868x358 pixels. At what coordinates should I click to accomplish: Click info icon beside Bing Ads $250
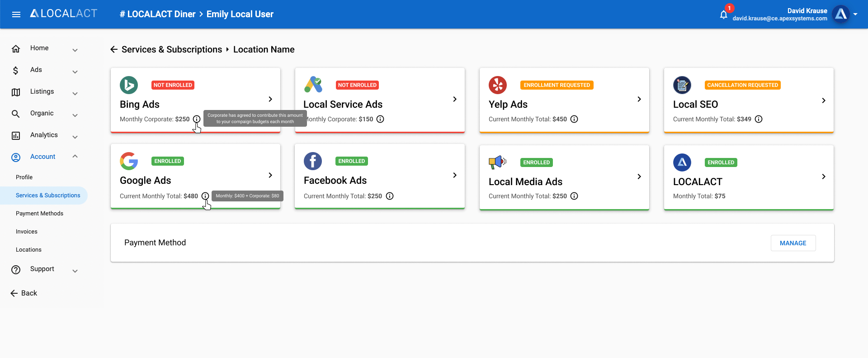(x=197, y=119)
